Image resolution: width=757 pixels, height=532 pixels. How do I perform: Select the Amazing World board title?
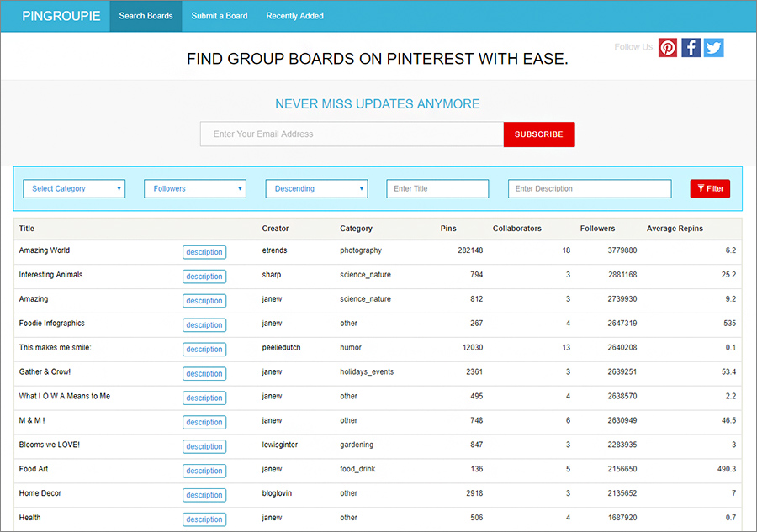pos(44,250)
